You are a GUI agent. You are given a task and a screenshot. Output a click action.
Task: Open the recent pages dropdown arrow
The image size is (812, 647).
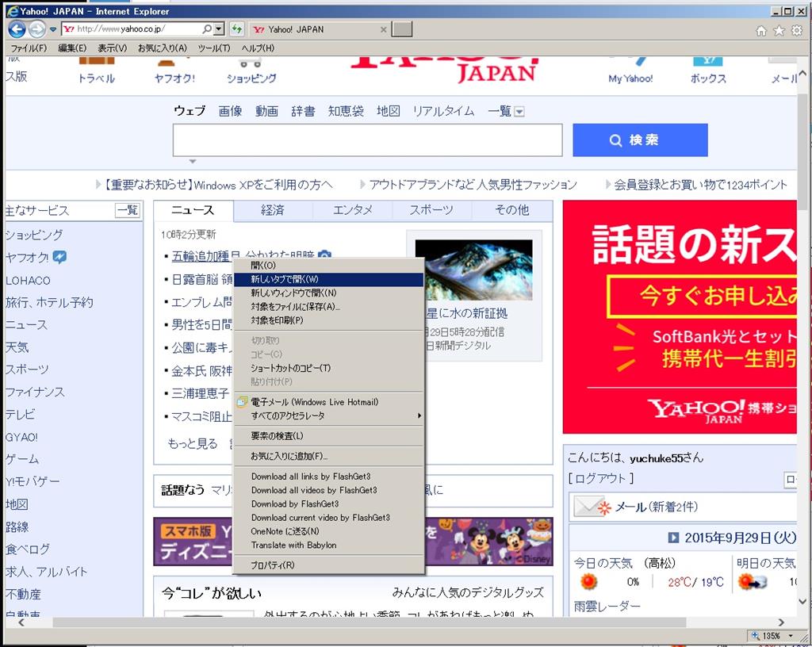pos(53,29)
